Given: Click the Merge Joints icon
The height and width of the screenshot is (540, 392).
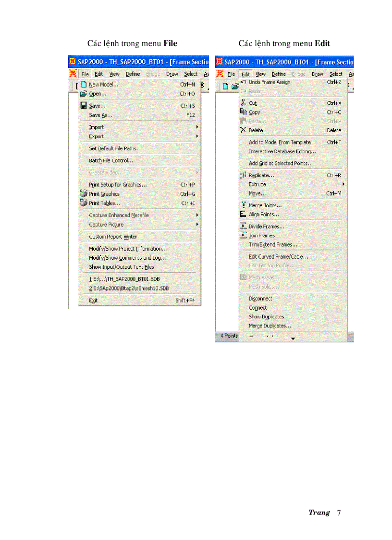Looking at the screenshot, I should (x=243, y=205).
